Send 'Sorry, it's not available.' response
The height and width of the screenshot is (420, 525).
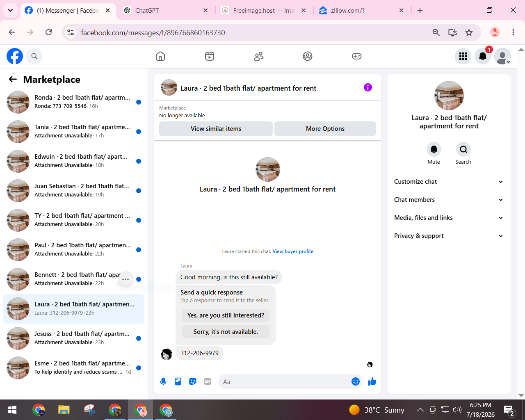pos(226,332)
